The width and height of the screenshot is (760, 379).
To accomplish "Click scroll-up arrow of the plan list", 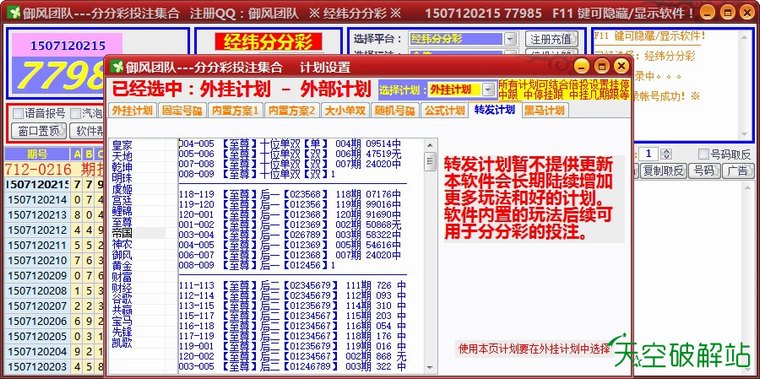I will [x=429, y=145].
